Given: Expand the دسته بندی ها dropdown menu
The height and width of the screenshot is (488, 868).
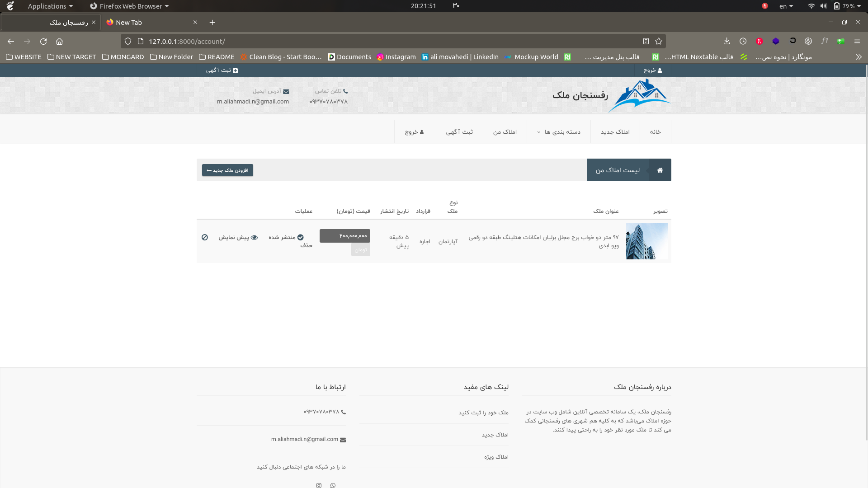Looking at the screenshot, I should tap(559, 132).
